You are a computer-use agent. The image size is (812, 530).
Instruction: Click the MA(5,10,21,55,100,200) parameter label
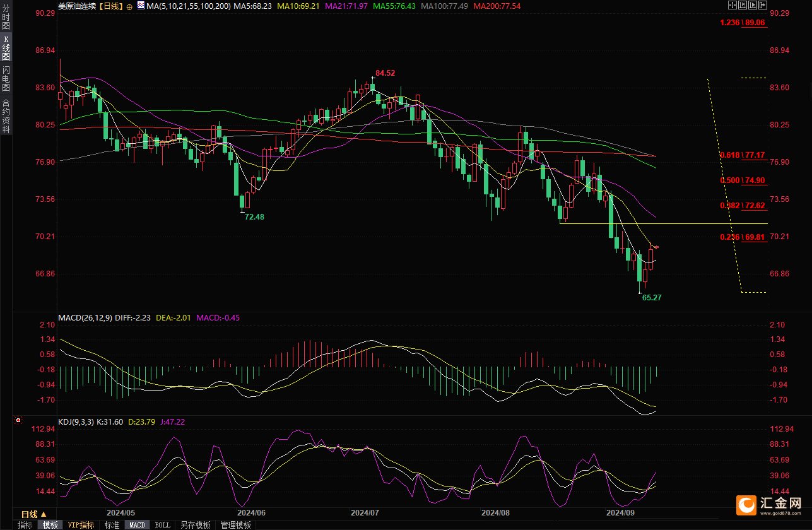(x=189, y=6)
